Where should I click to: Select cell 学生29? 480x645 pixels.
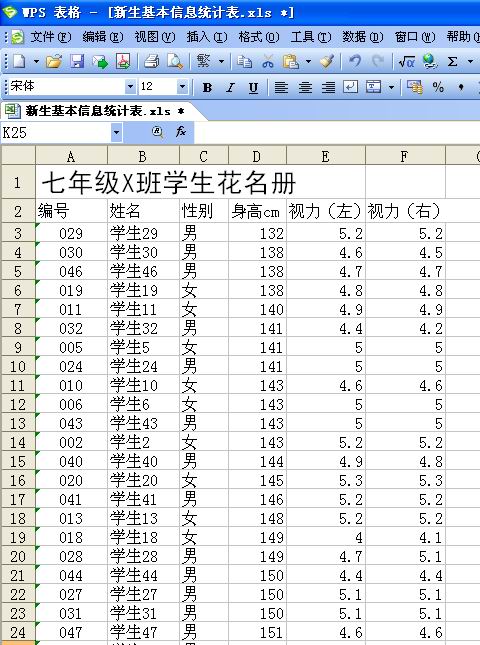pos(143,233)
